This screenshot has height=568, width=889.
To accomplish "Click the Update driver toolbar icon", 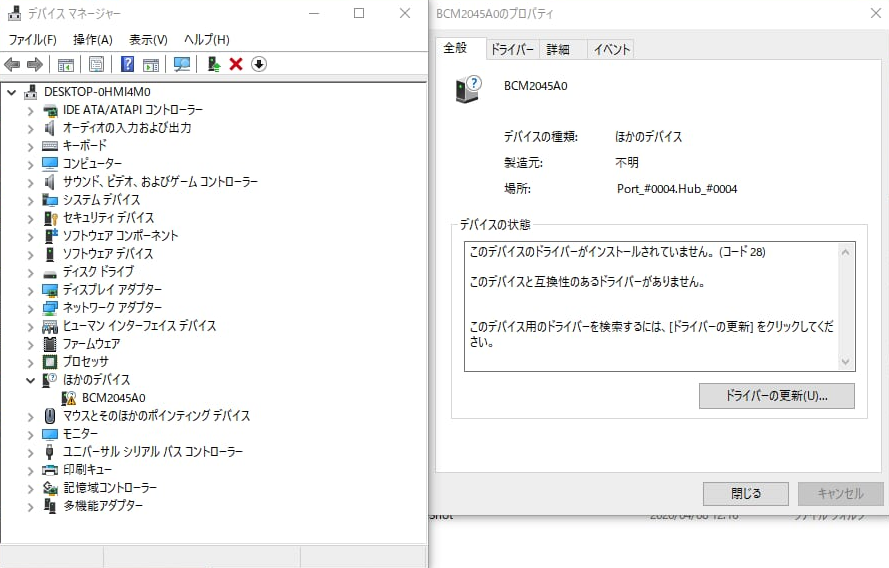I will [214, 64].
